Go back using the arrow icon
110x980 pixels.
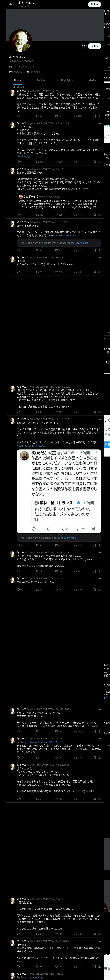pos(11,4)
